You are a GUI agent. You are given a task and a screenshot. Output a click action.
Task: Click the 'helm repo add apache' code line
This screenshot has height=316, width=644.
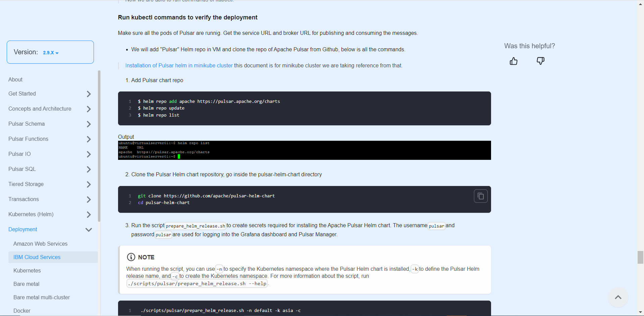209,101
